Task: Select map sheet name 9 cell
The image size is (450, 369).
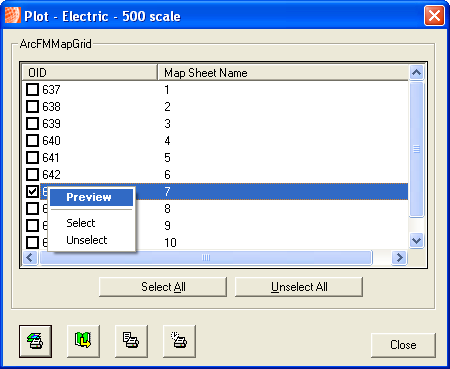Action: tap(167, 226)
